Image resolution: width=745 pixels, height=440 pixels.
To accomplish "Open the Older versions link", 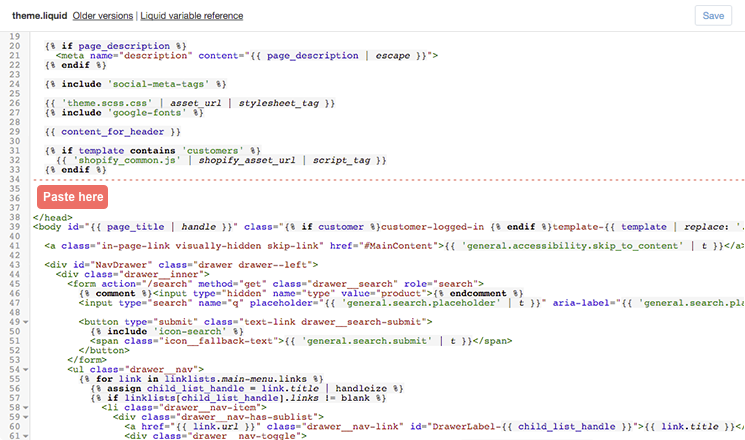I will click(x=103, y=17).
